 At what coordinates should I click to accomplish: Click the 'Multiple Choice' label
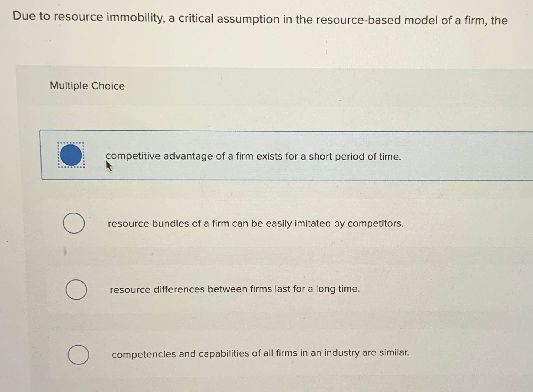click(87, 86)
